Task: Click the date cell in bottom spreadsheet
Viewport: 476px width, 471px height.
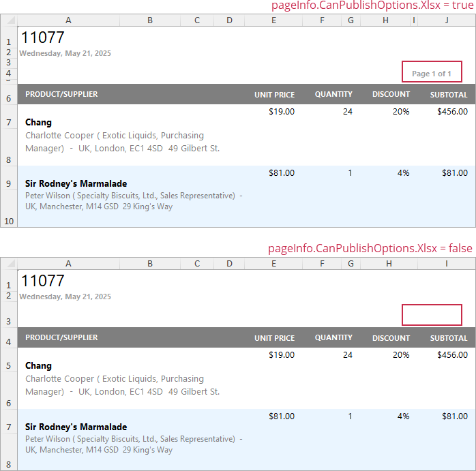Action: point(65,297)
